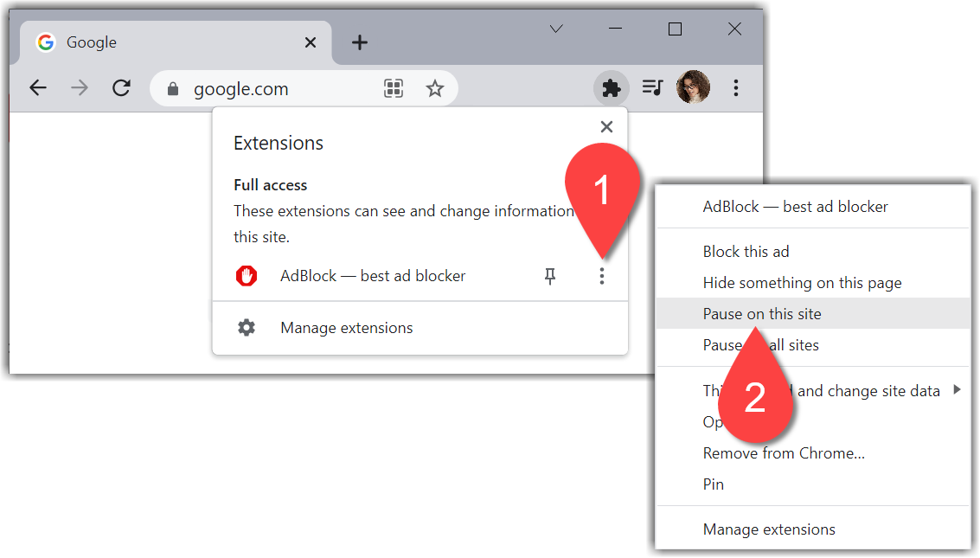Screen dimensions: 980x558
Task: Click the back navigation arrow
Action: (38, 88)
